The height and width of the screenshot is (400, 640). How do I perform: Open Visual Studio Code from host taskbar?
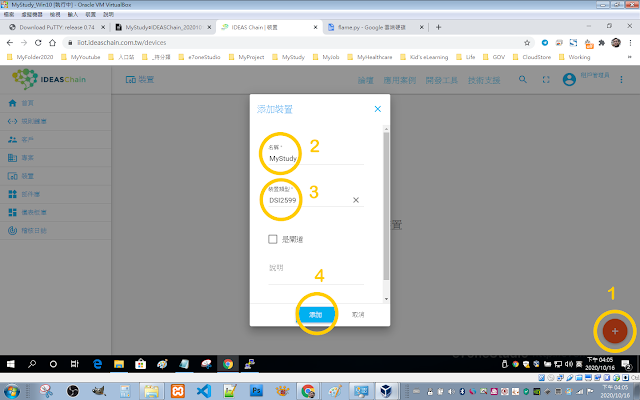(x=204, y=391)
